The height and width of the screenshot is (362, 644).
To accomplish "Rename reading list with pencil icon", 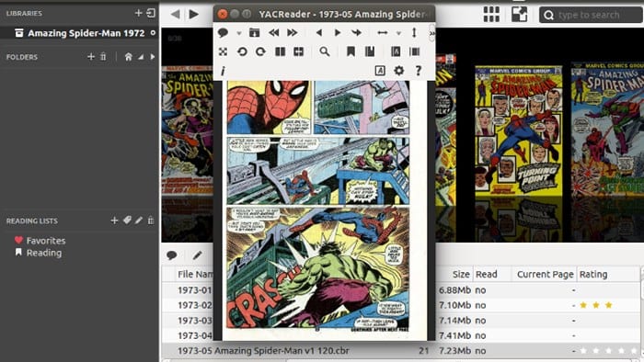I will point(139,221).
